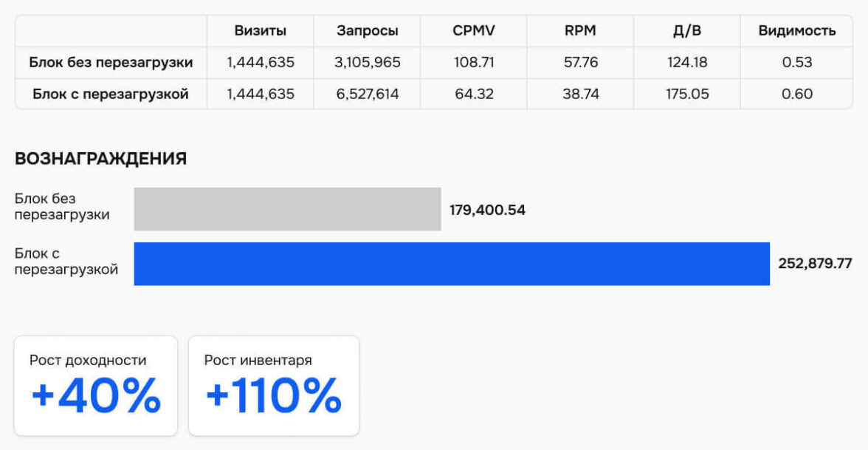Click the Д/В column header
868x450 pixels.
(x=686, y=30)
